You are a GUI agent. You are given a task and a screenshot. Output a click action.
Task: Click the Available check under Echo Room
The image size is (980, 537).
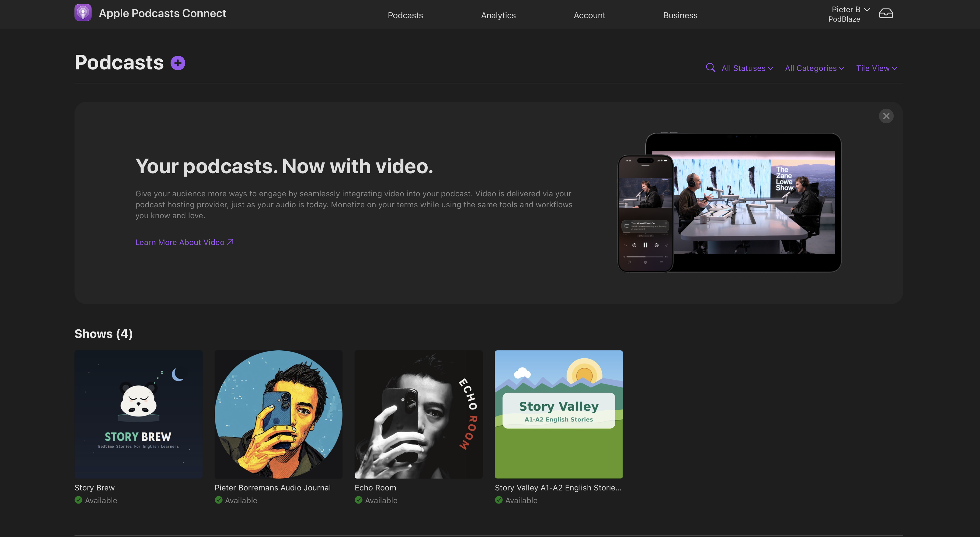click(x=358, y=500)
